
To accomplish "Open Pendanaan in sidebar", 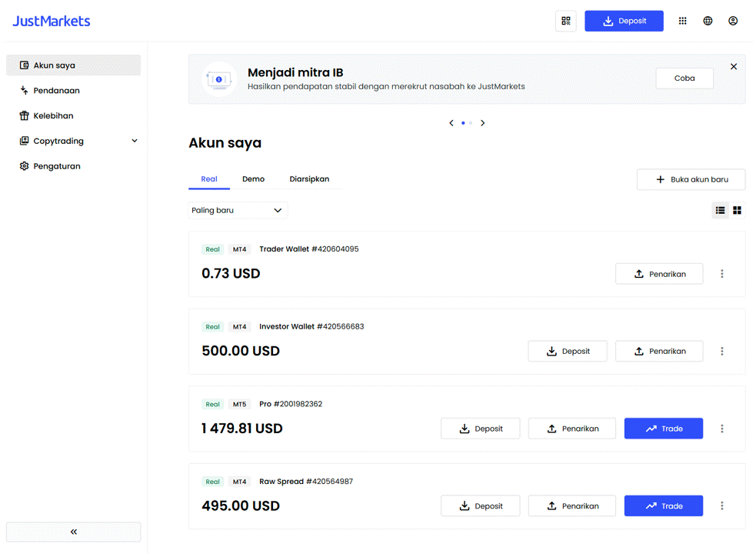I will pos(73,90).
